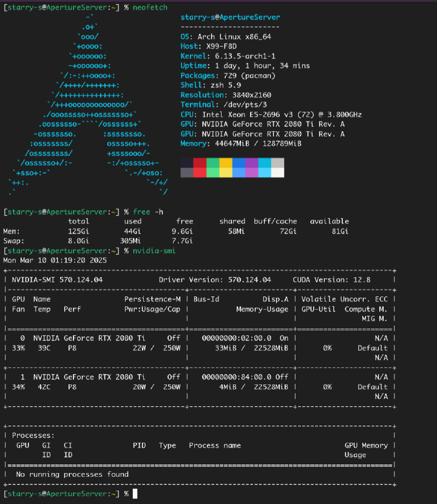This screenshot has height=504, width=437.
Task: Click the 'CUDA Version: 12.8' text
Action: tap(331, 280)
